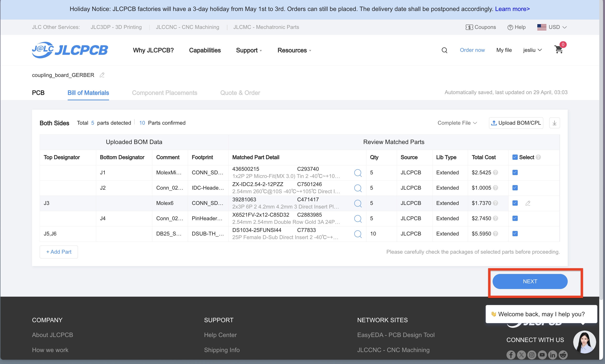
Task: Open the X (Twitter) social icon
Action: tap(522, 355)
